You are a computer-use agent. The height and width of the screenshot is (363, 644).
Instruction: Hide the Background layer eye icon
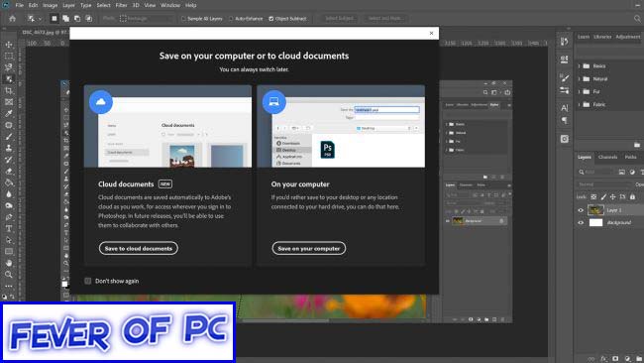[581, 222]
